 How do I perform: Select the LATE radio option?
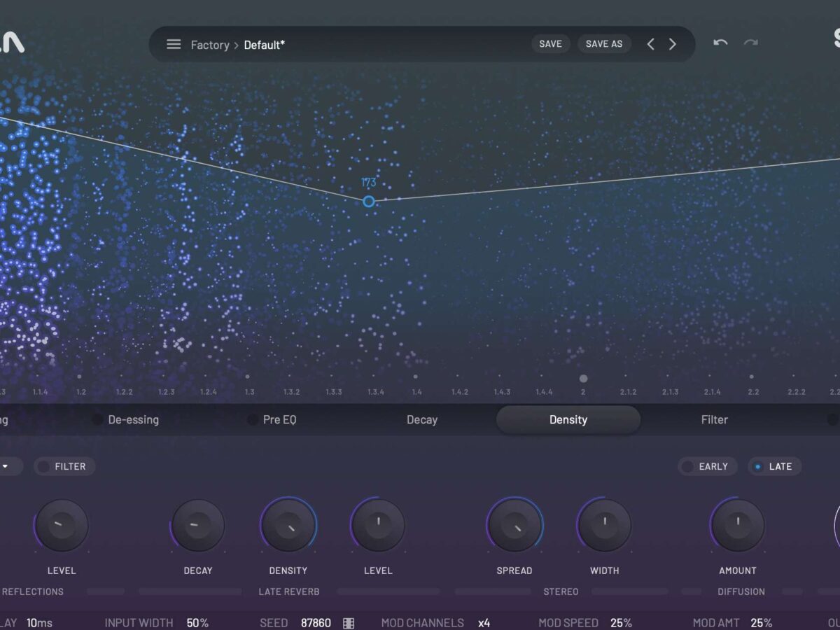pos(757,466)
